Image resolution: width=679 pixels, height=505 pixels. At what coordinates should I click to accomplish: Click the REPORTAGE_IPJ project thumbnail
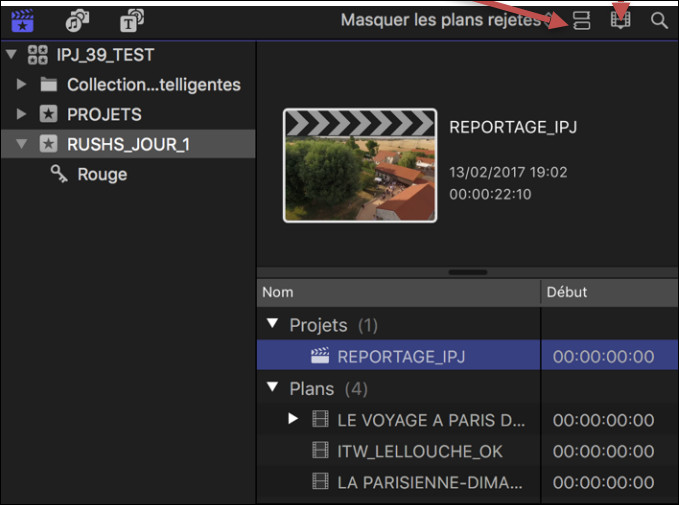(x=360, y=165)
